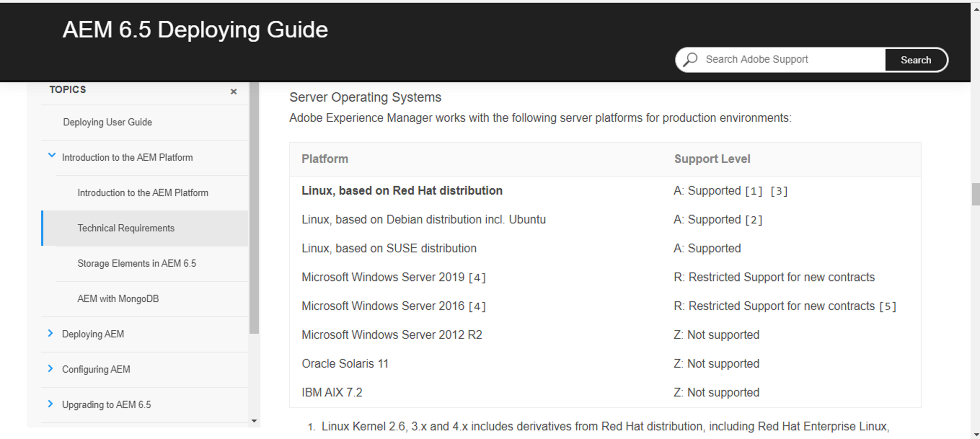Click the Server Operating Systems heading

365,97
